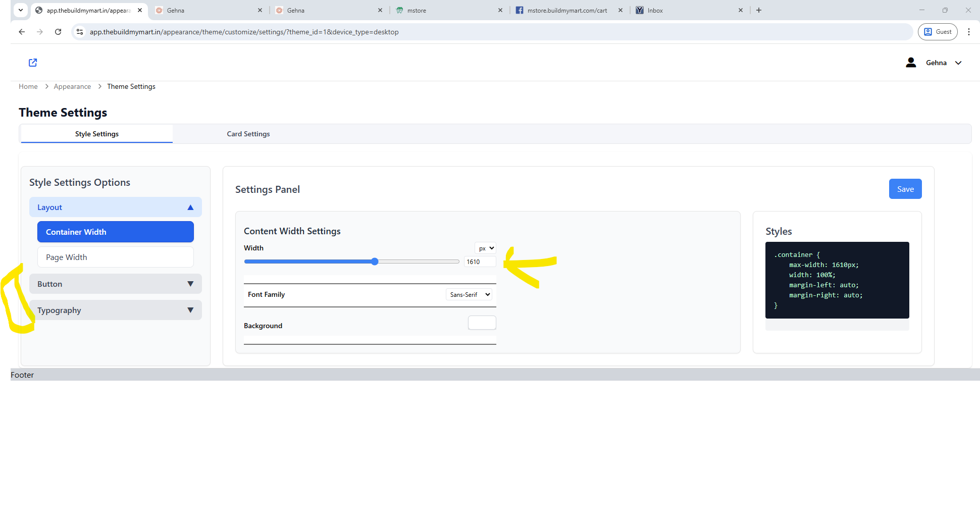Click the width value field showing 1610

(x=480, y=262)
